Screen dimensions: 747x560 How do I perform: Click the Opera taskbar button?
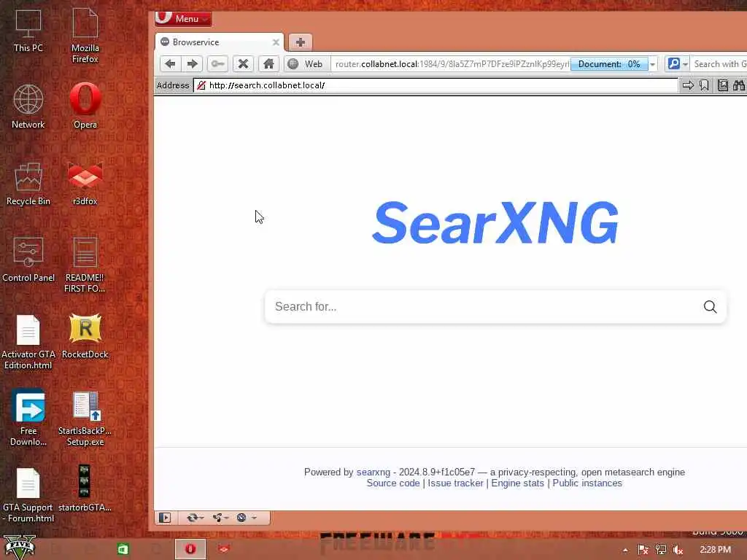(x=190, y=549)
